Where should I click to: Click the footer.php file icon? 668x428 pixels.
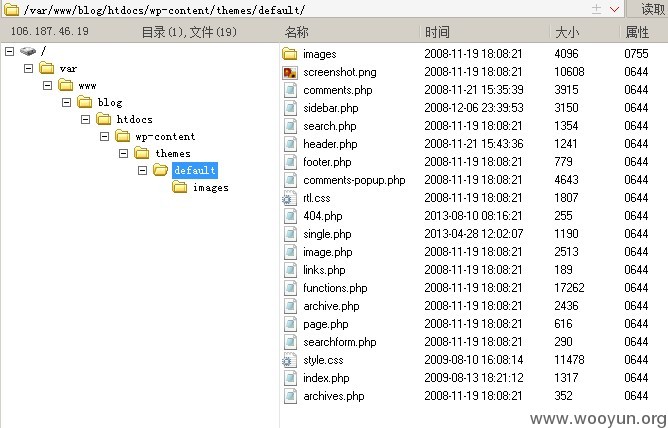[x=290, y=162]
